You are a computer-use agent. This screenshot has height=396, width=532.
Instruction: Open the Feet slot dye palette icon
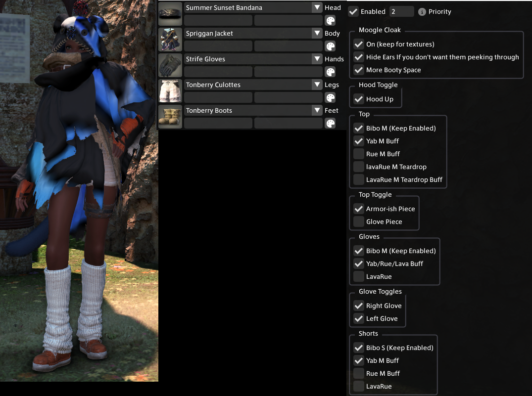tap(330, 124)
